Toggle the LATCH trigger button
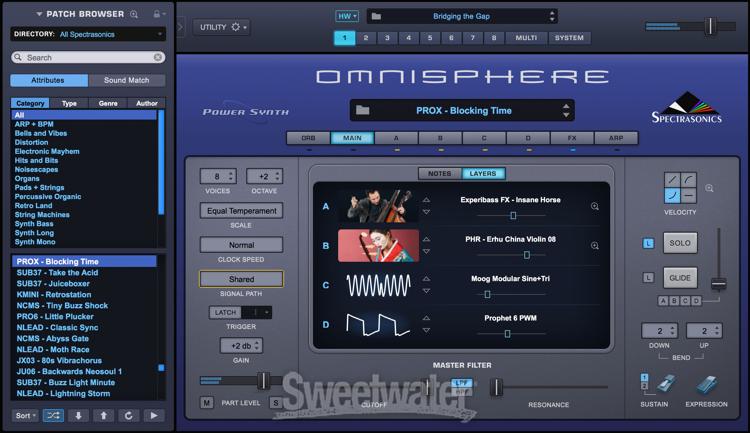750x433 pixels. pos(225,312)
